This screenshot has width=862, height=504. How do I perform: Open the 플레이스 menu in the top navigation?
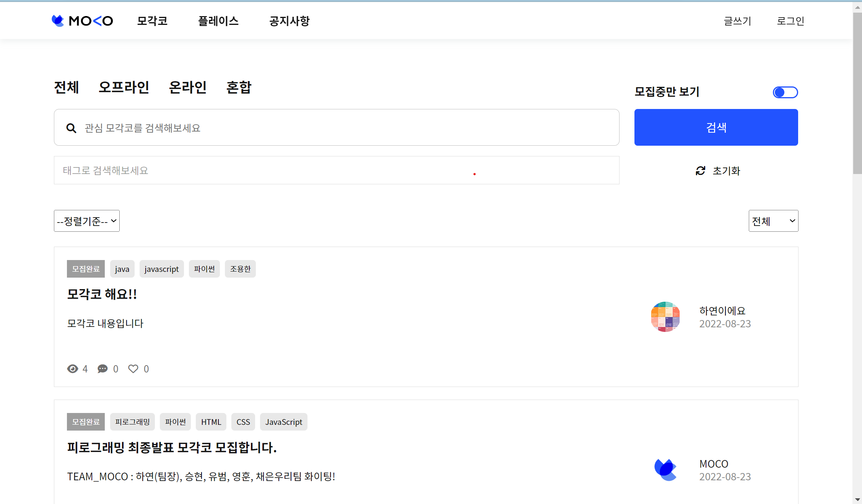click(x=218, y=21)
